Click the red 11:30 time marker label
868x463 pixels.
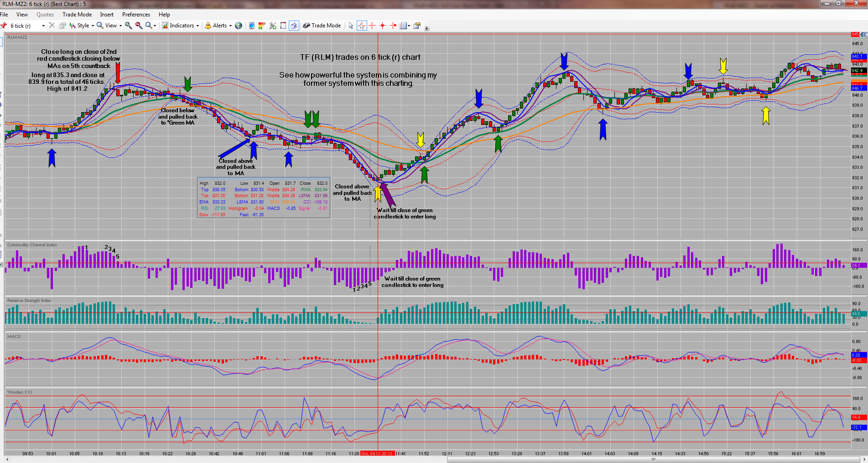(377, 453)
